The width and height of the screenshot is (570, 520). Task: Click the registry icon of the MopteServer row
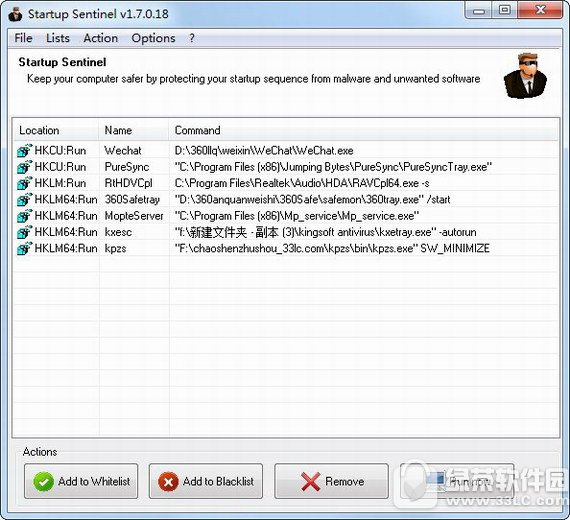[x=24, y=216]
